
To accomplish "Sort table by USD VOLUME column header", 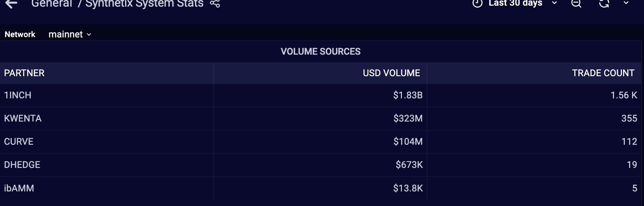I will (391, 73).
